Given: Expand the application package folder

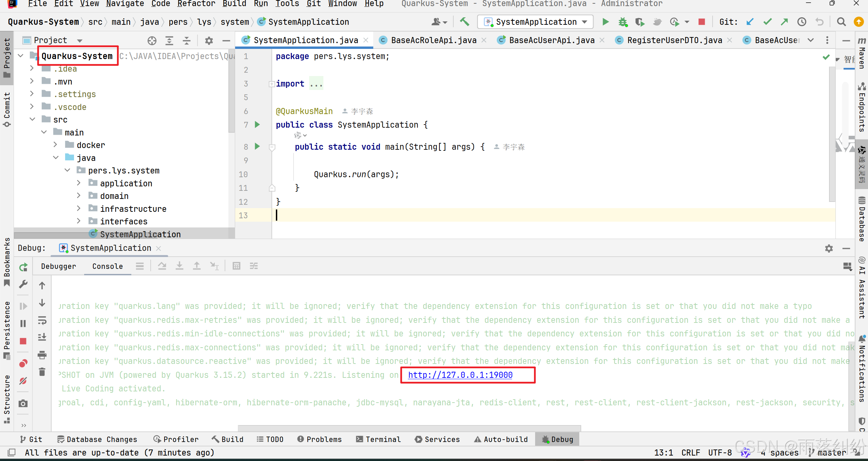Looking at the screenshot, I should [79, 183].
